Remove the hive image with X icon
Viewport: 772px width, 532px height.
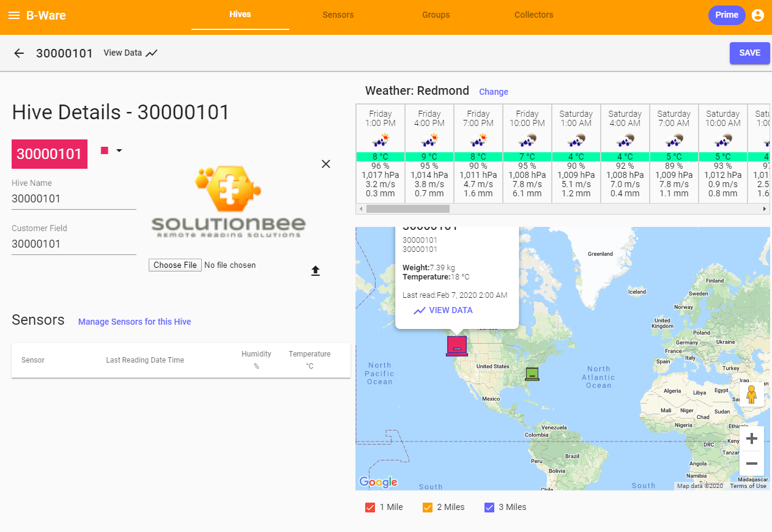point(326,164)
